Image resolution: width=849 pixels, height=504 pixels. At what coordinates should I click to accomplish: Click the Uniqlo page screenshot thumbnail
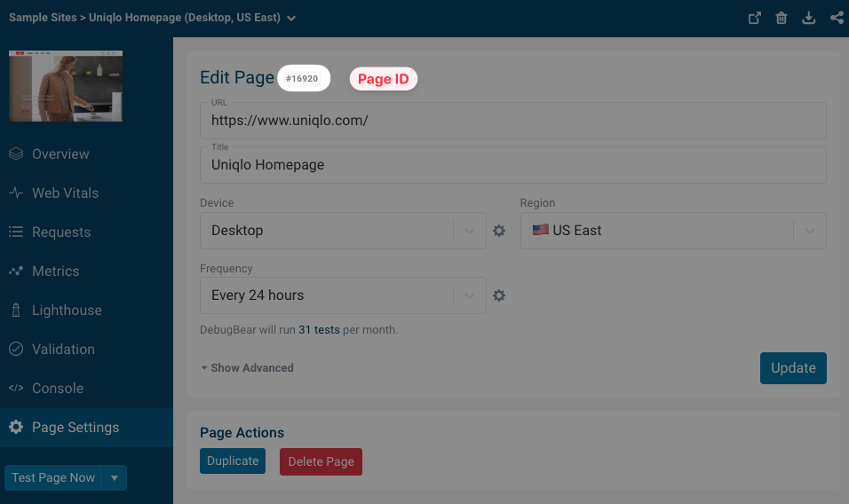coord(66,86)
